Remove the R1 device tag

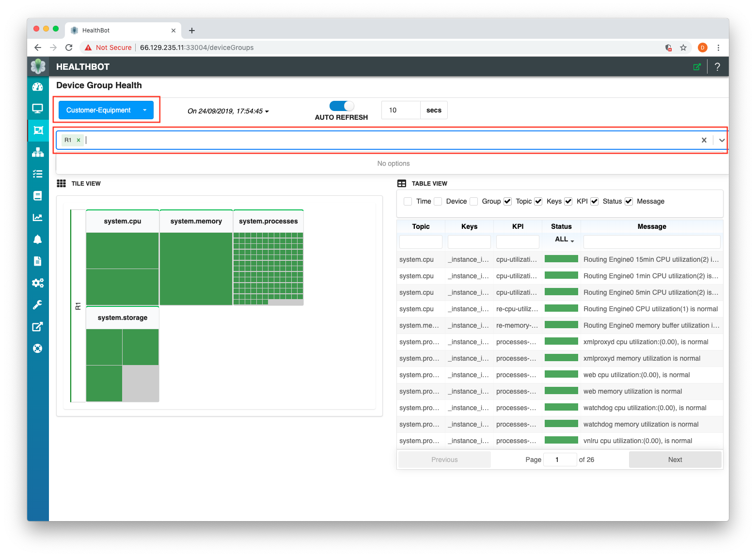point(79,140)
